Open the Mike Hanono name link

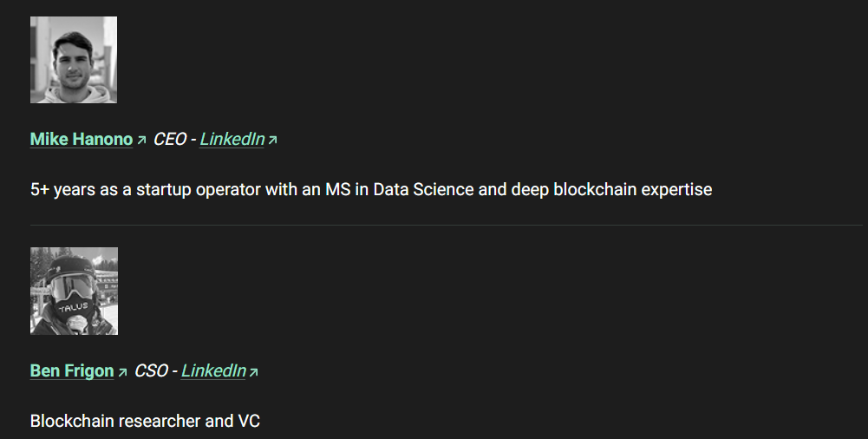(82, 139)
